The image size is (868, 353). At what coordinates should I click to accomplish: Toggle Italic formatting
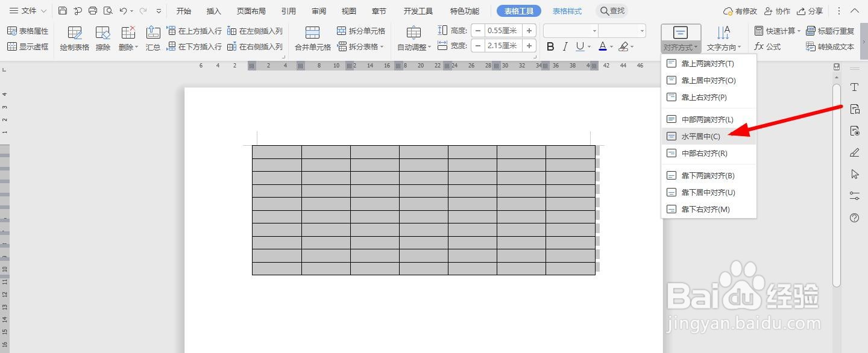565,46
